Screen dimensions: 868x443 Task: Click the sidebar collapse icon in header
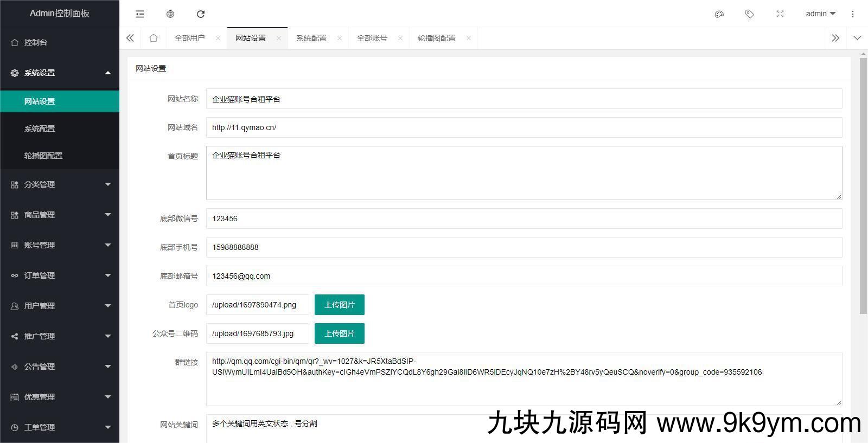pyautogui.click(x=140, y=14)
